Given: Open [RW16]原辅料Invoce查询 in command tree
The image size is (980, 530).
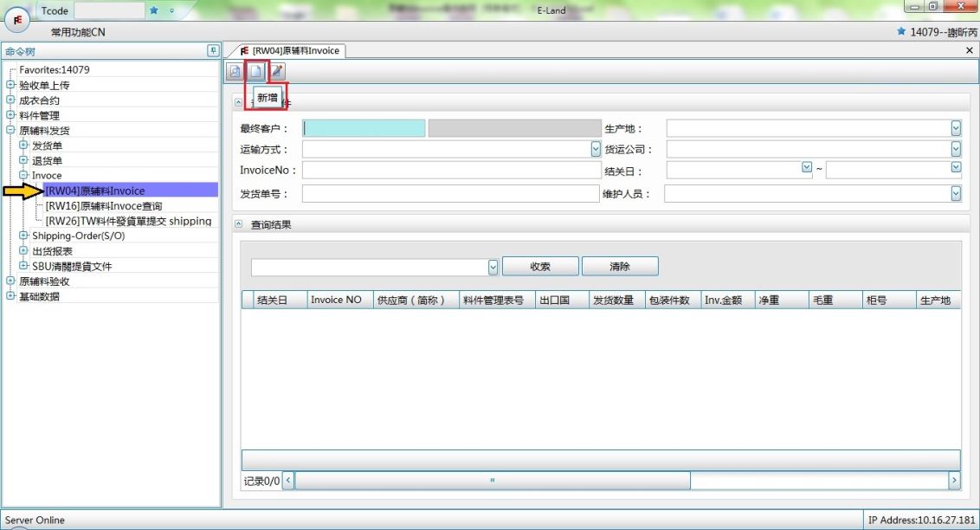Looking at the screenshot, I should [x=103, y=206].
